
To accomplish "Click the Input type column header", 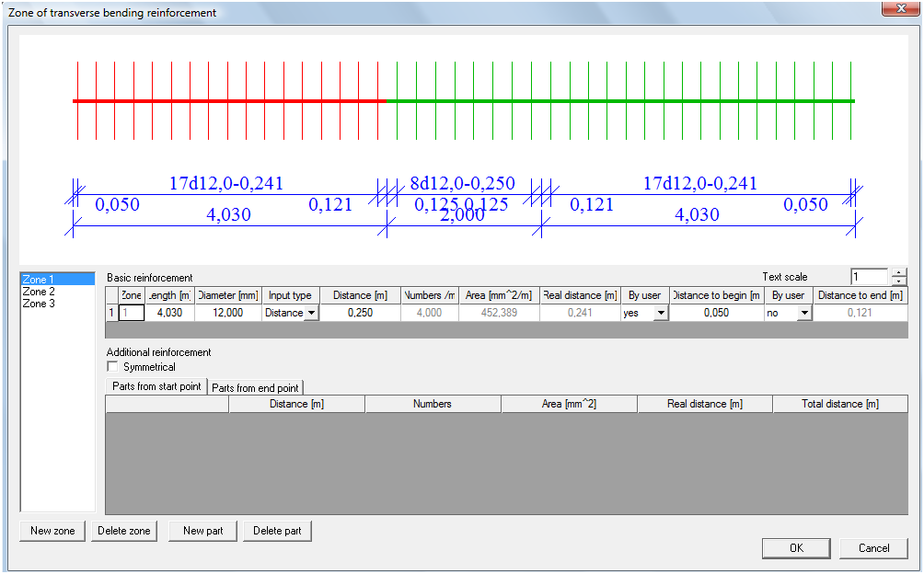I will point(291,295).
